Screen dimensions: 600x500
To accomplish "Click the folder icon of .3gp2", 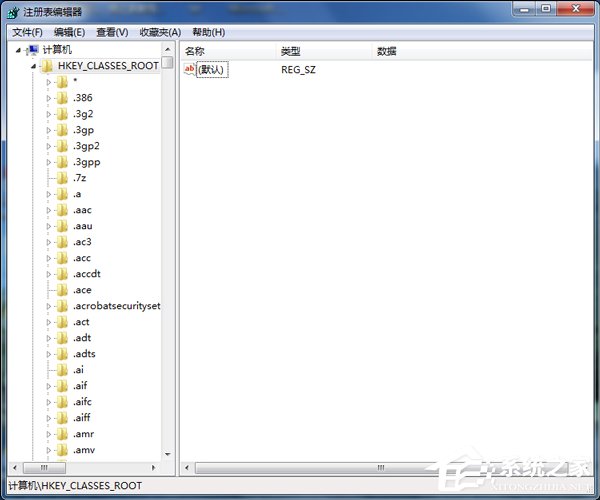I will point(62,146).
